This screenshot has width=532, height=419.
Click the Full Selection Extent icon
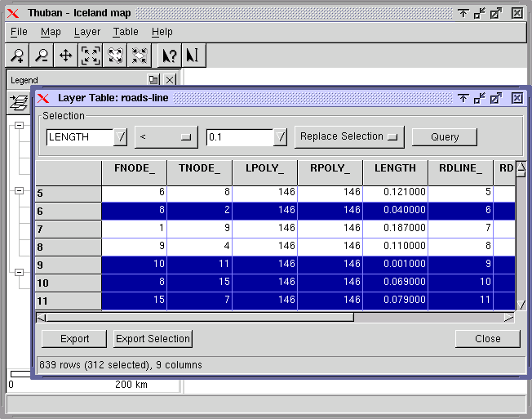pos(139,56)
